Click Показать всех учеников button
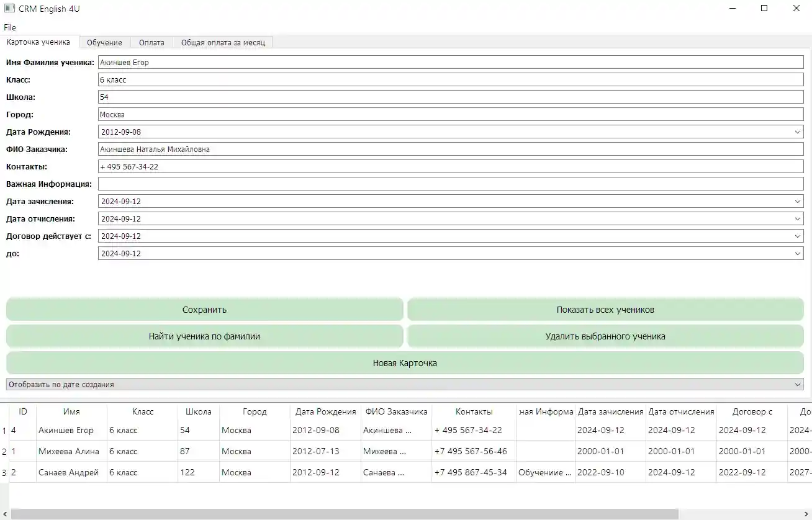Screen dimensions: 812x520 (x=605, y=310)
